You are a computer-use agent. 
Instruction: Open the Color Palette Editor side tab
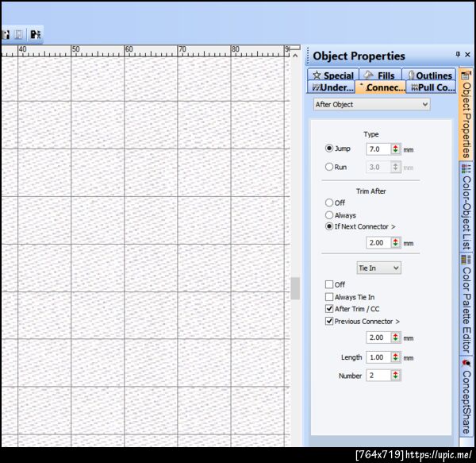pyautogui.click(x=466, y=304)
